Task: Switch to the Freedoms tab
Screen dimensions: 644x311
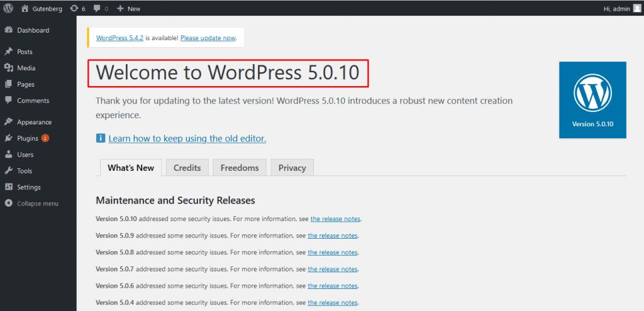Action: (x=240, y=167)
